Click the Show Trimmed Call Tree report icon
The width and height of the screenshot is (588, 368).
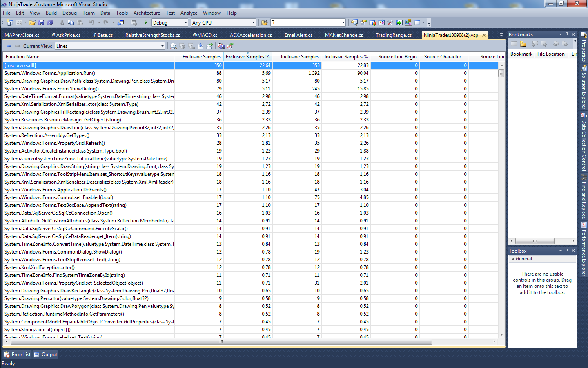[x=174, y=46]
